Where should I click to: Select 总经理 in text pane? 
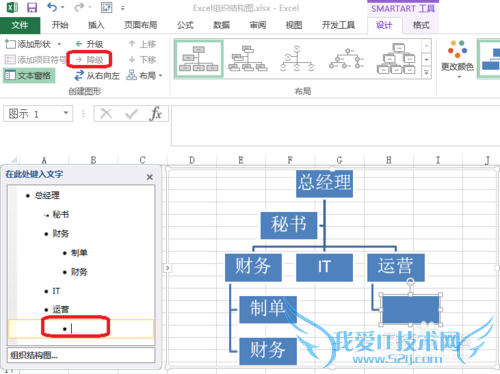[x=47, y=195]
